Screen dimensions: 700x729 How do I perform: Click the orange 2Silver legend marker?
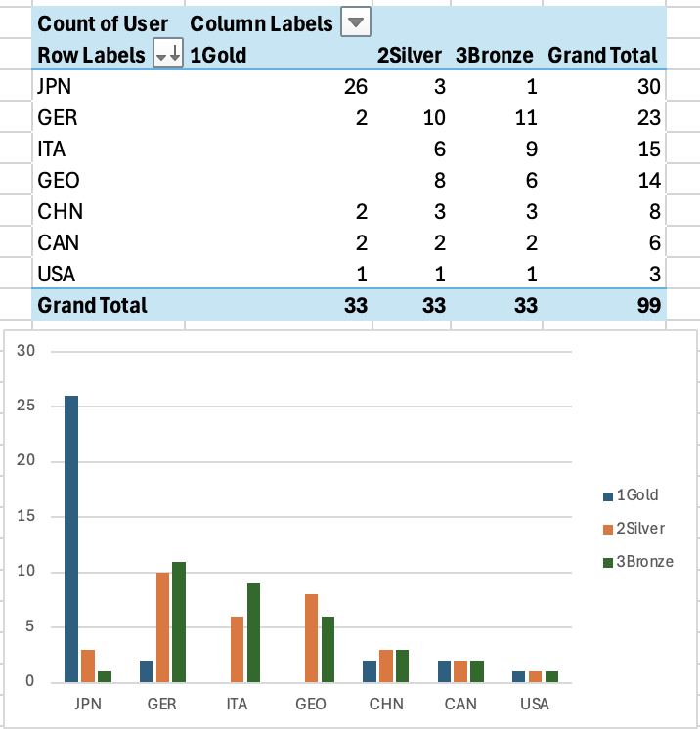click(608, 529)
